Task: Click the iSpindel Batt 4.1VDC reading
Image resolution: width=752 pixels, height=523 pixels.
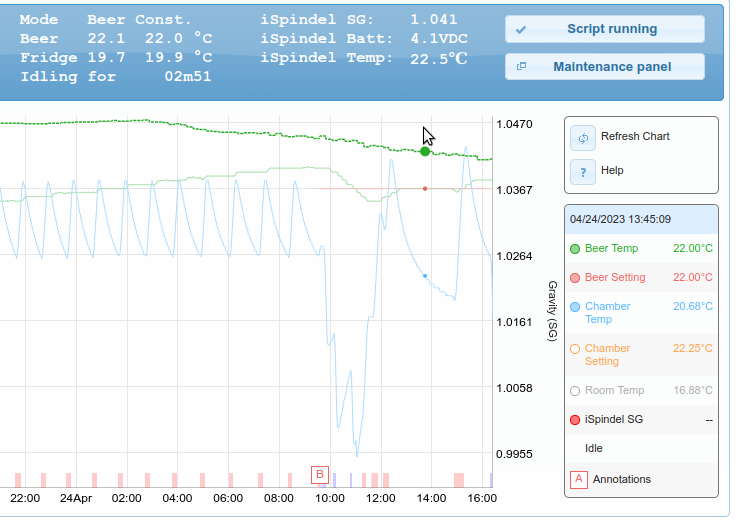Action: [364, 38]
